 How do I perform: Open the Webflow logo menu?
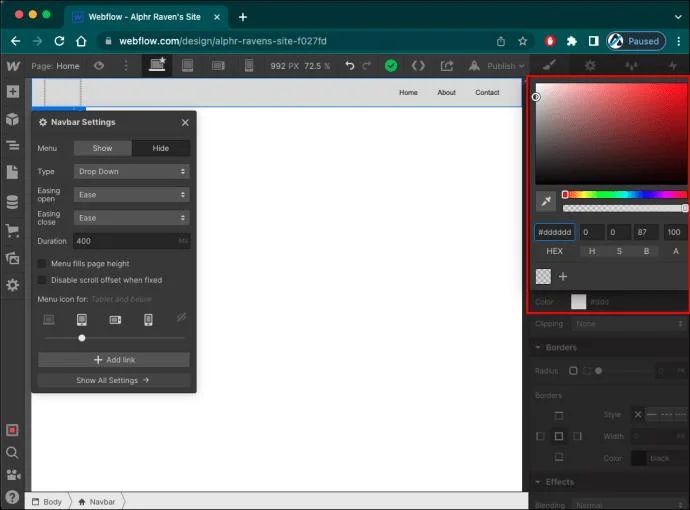pos(13,66)
